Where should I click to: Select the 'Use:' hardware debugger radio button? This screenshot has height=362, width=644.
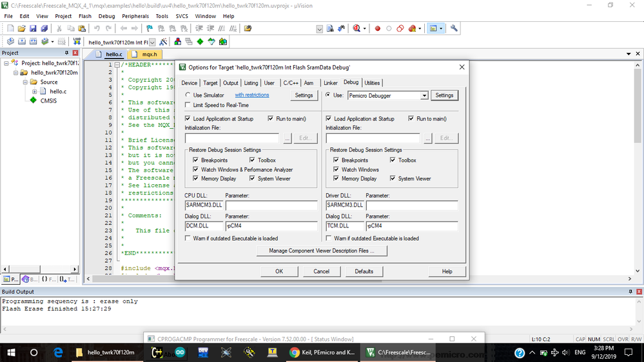pos(327,95)
